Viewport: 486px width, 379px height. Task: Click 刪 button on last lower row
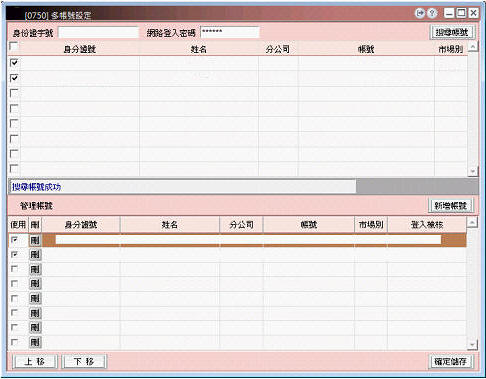coord(35,342)
